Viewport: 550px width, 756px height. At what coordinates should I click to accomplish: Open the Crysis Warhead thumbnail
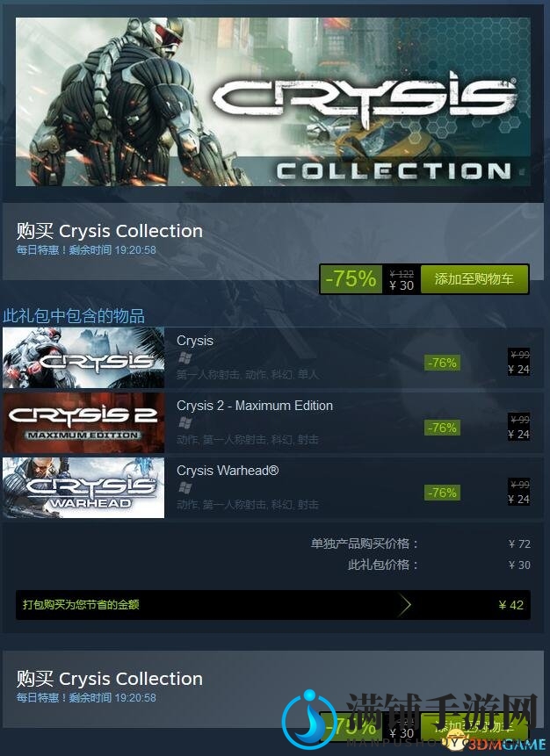(83, 488)
